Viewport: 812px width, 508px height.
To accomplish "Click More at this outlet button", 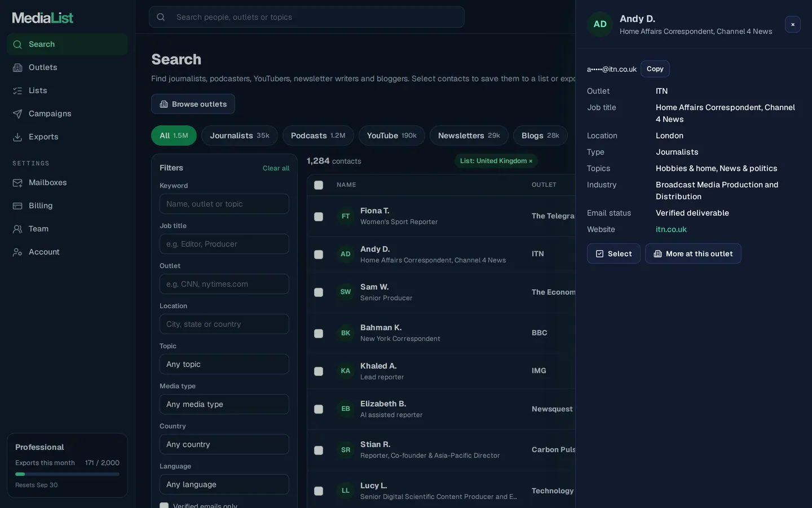I will (693, 253).
